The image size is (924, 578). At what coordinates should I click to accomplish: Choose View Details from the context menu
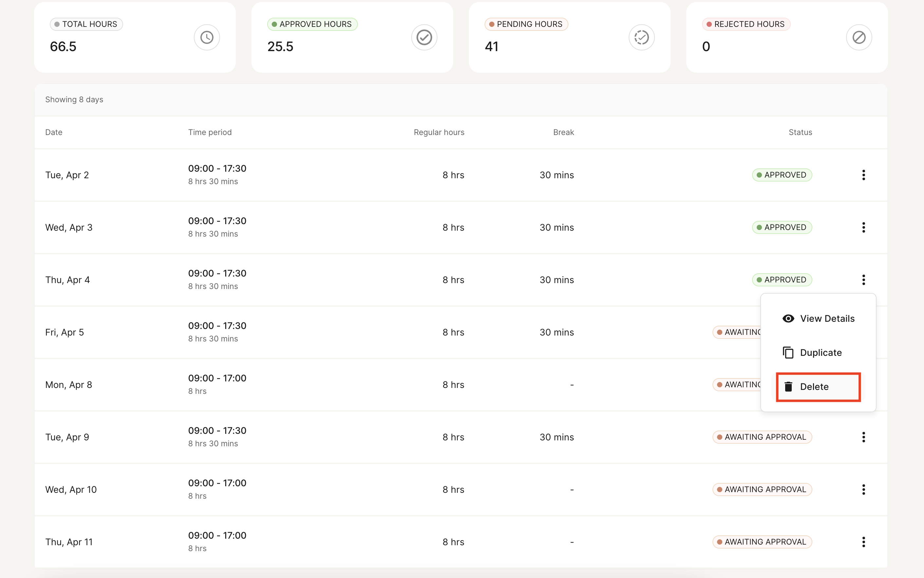click(827, 318)
